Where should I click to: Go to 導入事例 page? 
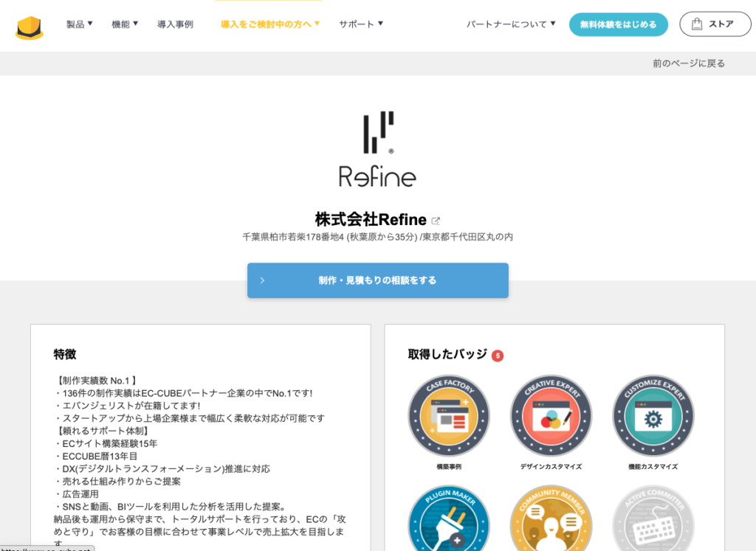(x=176, y=24)
